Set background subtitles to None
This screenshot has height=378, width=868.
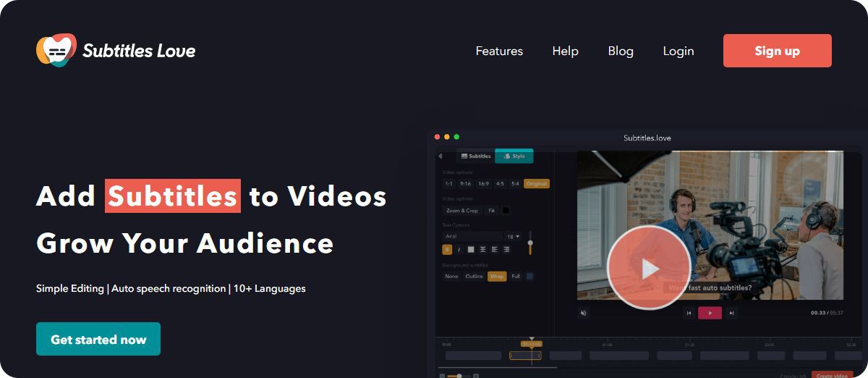[451, 276]
